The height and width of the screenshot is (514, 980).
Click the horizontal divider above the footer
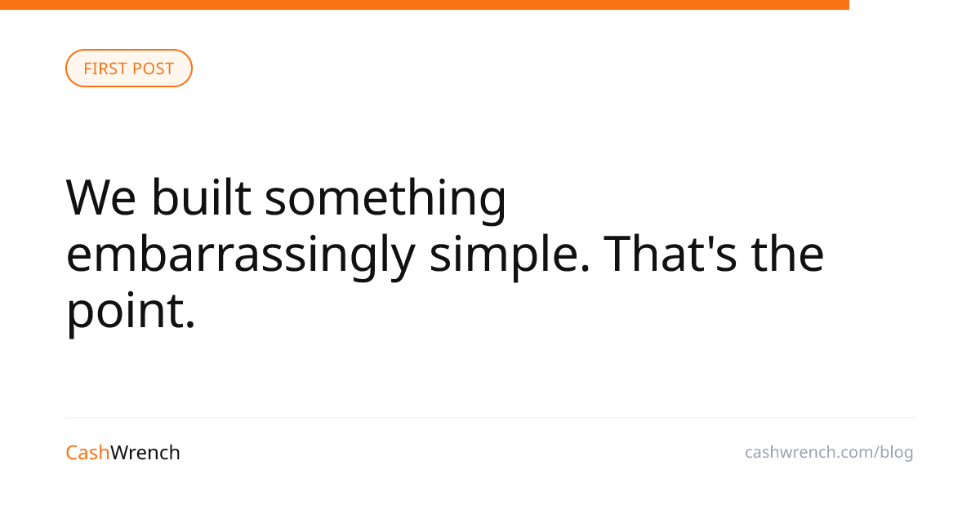(x=490, y=418)
